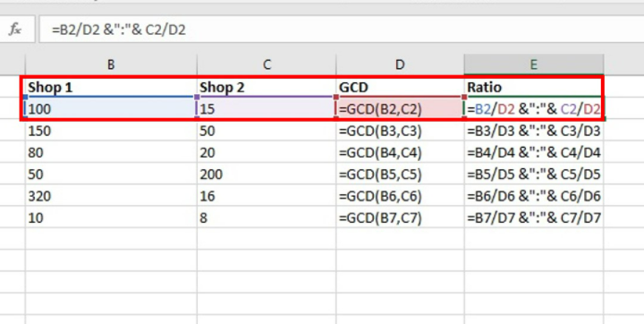Select cell containing 10
The width and height of the screenshot is (644, 324).
111,217
